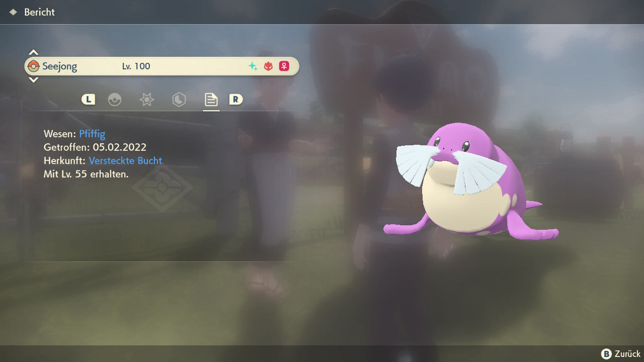Image resolution: width=644 pixels, height=362 pixels.
Task: Click the red alpha Pokémon icon
Action: (268, 66)
